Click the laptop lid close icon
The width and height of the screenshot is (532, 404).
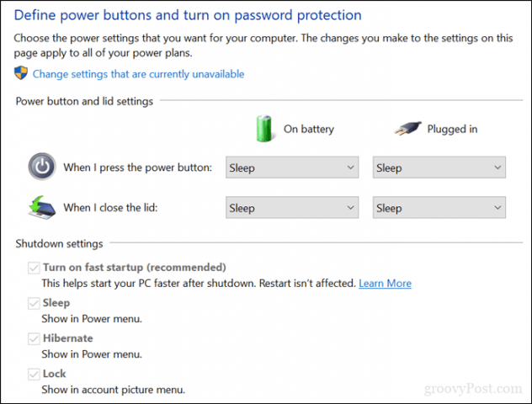tap(42, 207)
